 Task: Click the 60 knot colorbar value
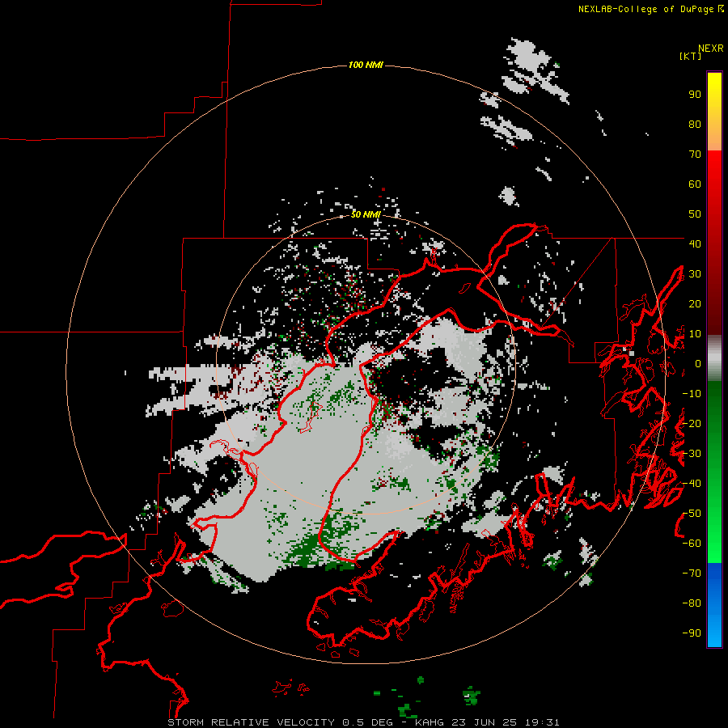[x=695, y=184]
